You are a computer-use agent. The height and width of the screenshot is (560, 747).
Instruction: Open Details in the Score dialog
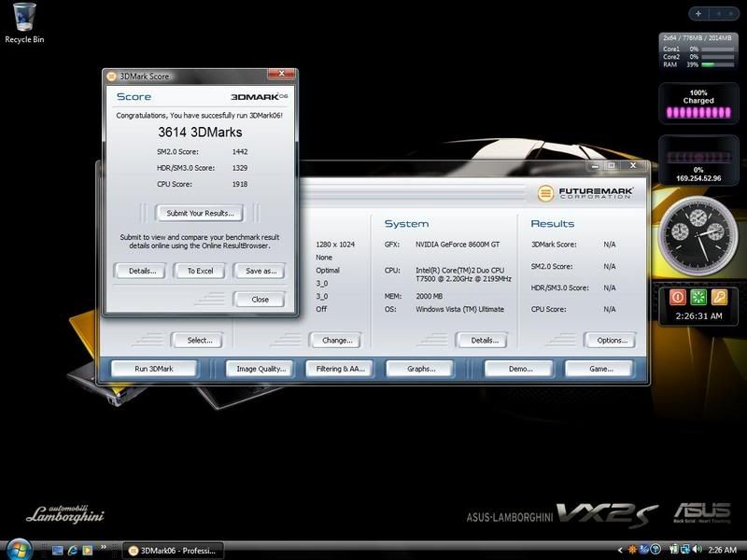142,271
